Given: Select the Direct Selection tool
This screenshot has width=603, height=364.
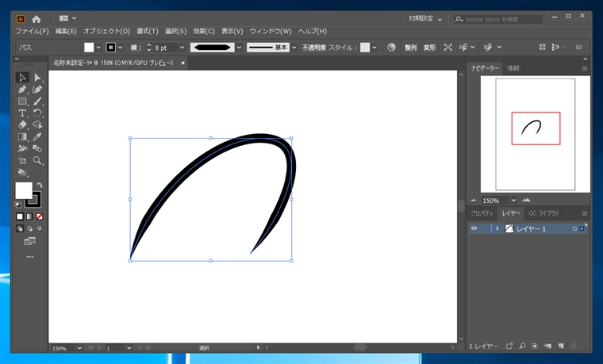Looking at the screenshot, I should tap(37, 78).
